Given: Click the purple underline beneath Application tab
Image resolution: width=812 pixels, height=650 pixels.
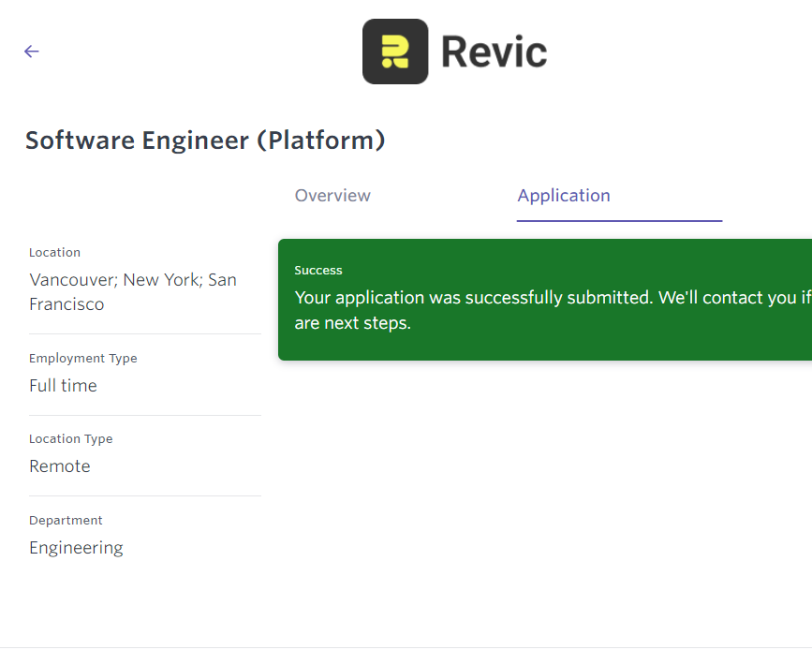Looking at the screenshot, I should (619, 221).
